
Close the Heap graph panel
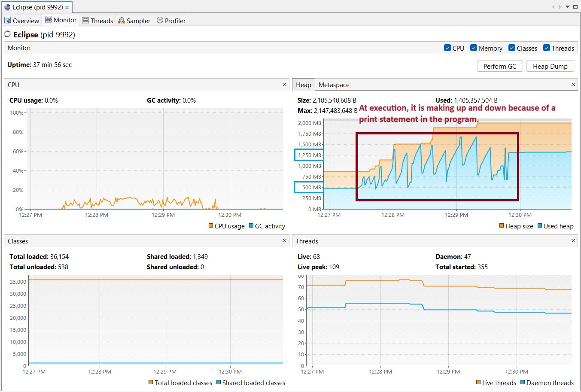[x=573, y=85]
